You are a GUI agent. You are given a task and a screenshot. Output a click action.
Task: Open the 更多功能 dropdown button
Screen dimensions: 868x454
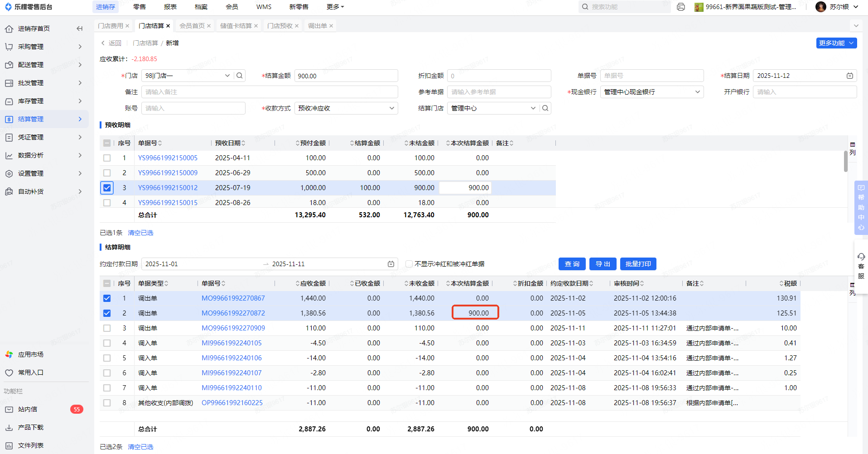tap(836, 43)
